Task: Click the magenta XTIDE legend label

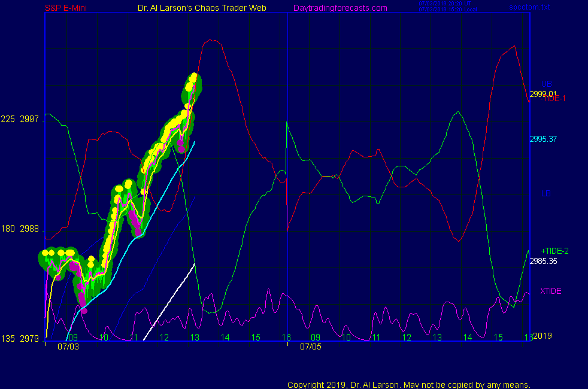Action: pos(550,291)
